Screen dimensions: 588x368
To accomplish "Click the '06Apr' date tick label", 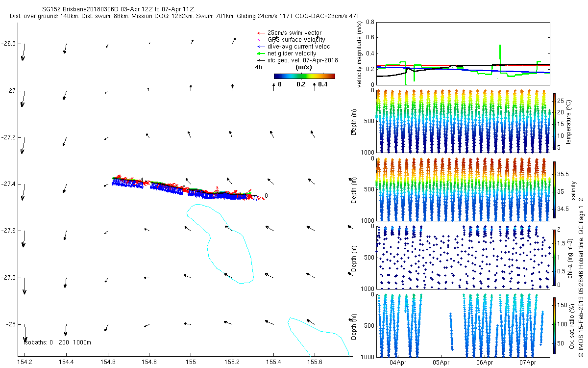I will (485, 363).
